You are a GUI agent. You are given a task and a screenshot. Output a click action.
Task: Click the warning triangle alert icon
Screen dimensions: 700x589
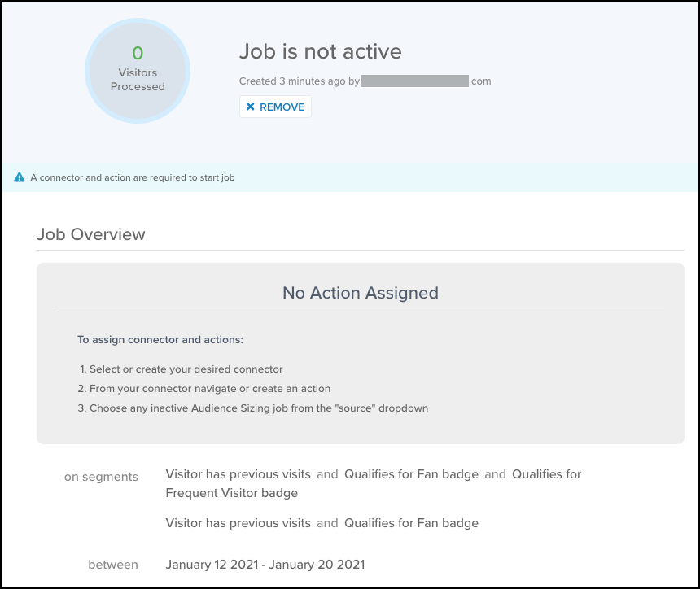[20, 177]
